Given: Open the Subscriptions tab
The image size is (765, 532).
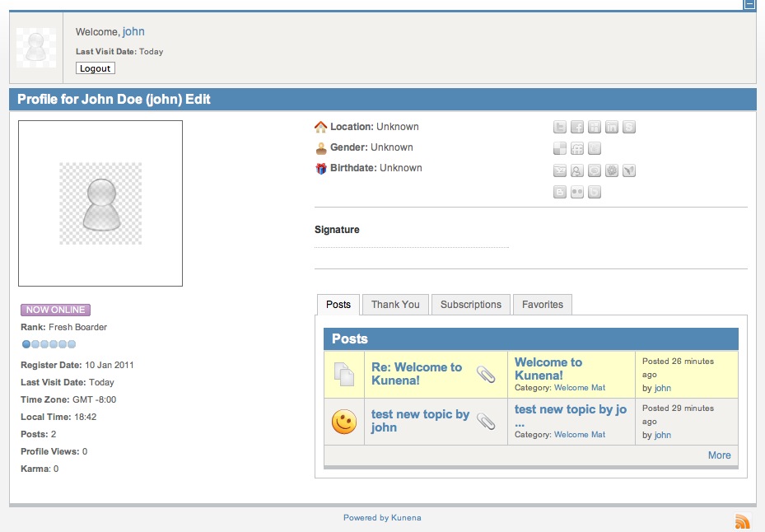Looking at the screenshot, I should (x=471, y=305).
